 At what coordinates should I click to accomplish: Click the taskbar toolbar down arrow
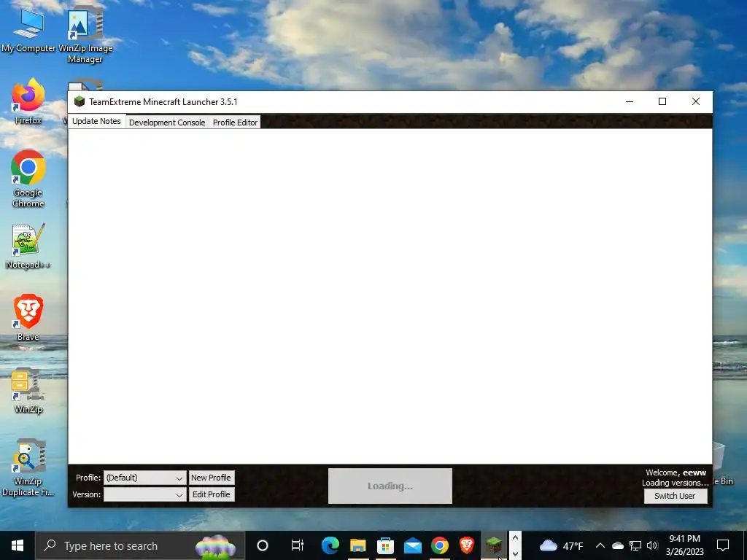point(515,553)
